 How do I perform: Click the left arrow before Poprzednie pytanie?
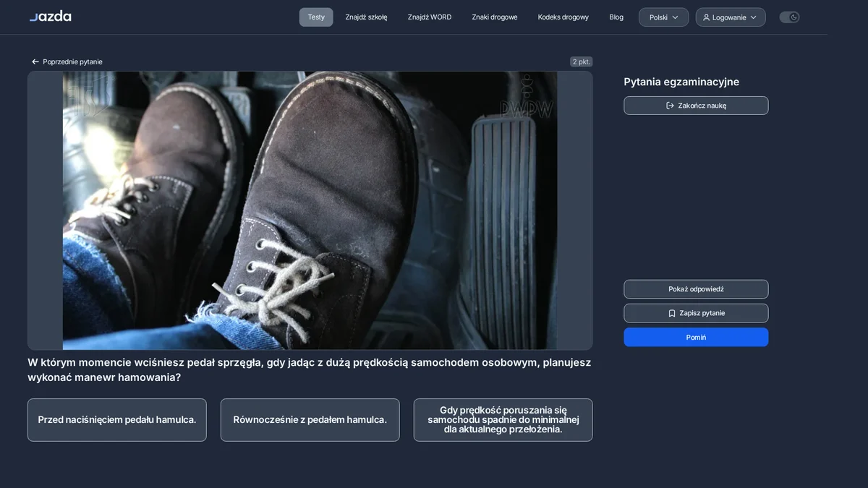pos(35,62)
